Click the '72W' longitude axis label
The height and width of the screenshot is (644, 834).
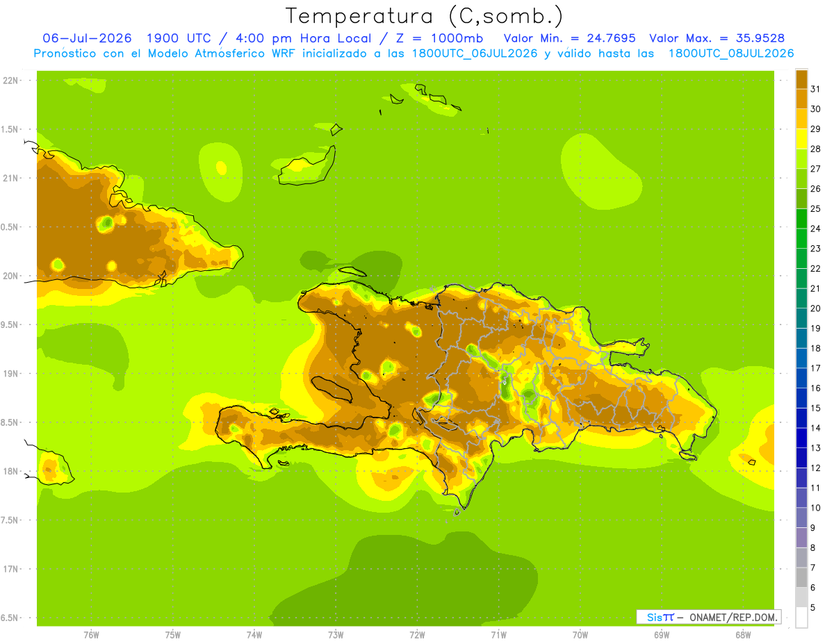pos(417,635)
